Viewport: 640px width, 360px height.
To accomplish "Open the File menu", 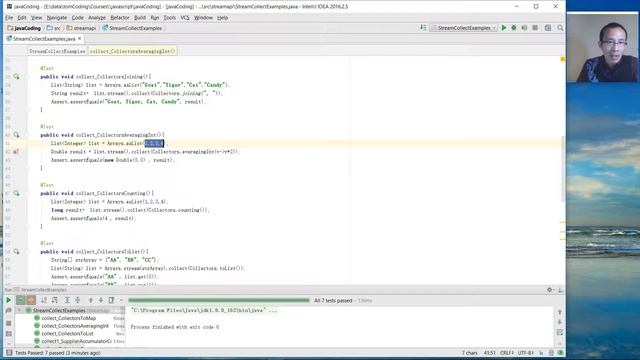I will point(9,18).
